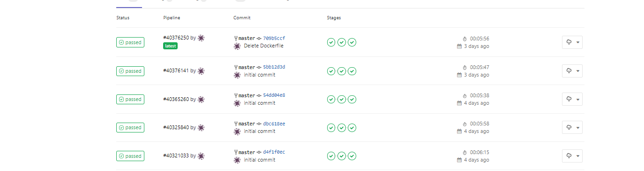Click committer avatar in commit 54dd04e8 row
Screen dimensions: 644x171
click(x=237, y=103)
